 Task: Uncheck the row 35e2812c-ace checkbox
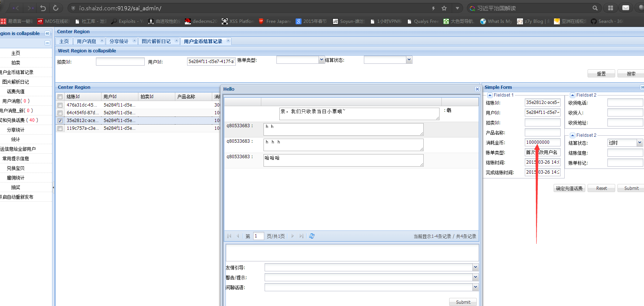[60, 121]
